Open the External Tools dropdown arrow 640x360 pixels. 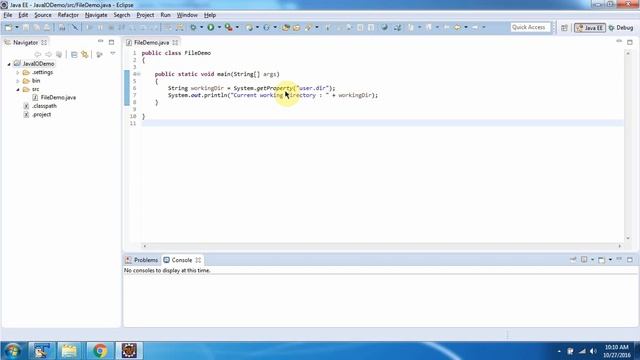[237, 27]
